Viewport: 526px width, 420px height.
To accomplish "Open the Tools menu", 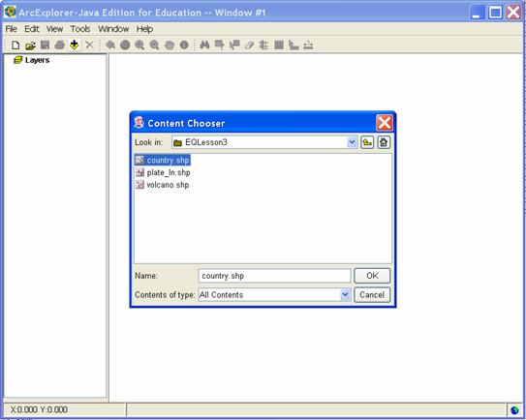I will tap(80, 29).
